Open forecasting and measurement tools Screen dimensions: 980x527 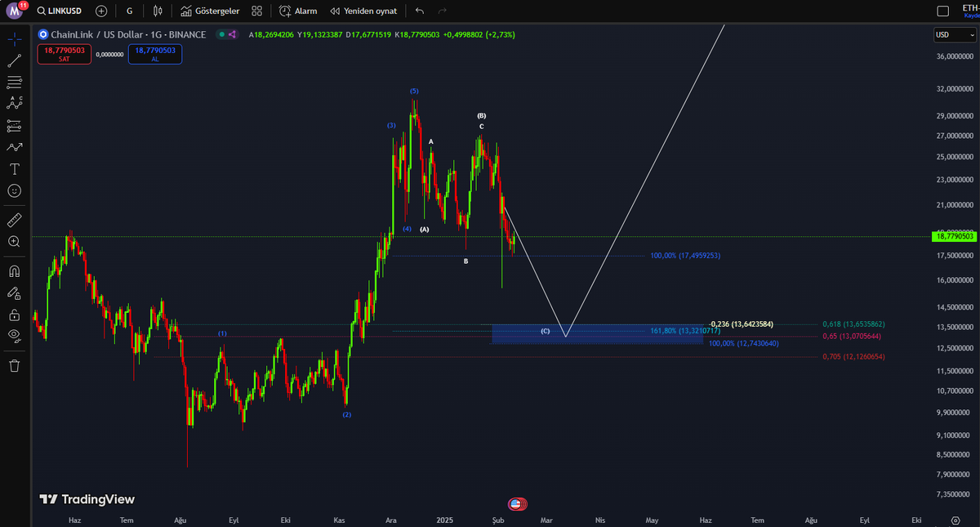[x=14, y=126]
